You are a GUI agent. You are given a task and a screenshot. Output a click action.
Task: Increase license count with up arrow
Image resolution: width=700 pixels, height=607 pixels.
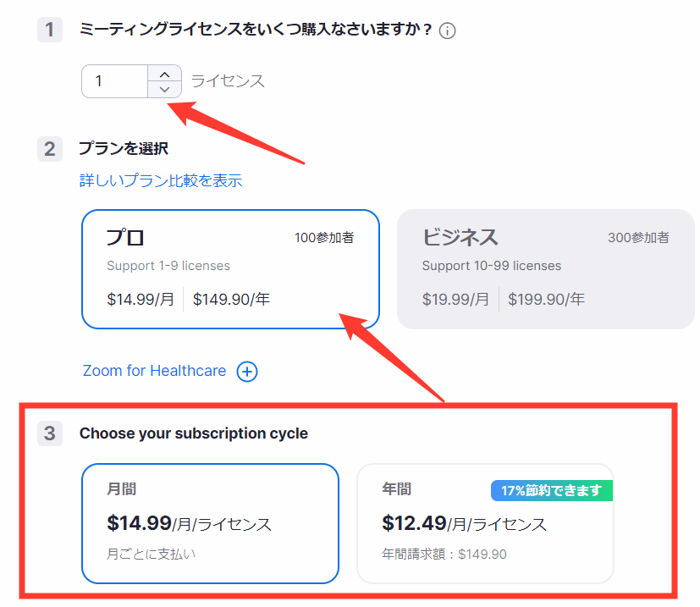point(164,74)
